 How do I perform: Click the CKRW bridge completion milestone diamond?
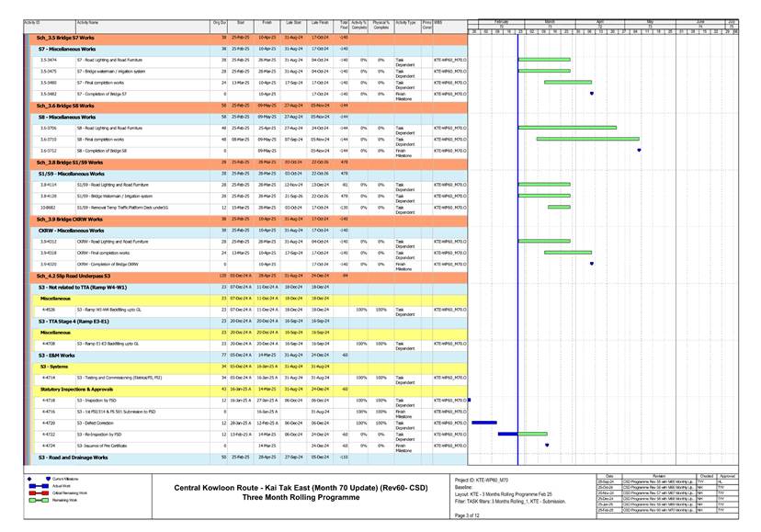click(591, 264)
